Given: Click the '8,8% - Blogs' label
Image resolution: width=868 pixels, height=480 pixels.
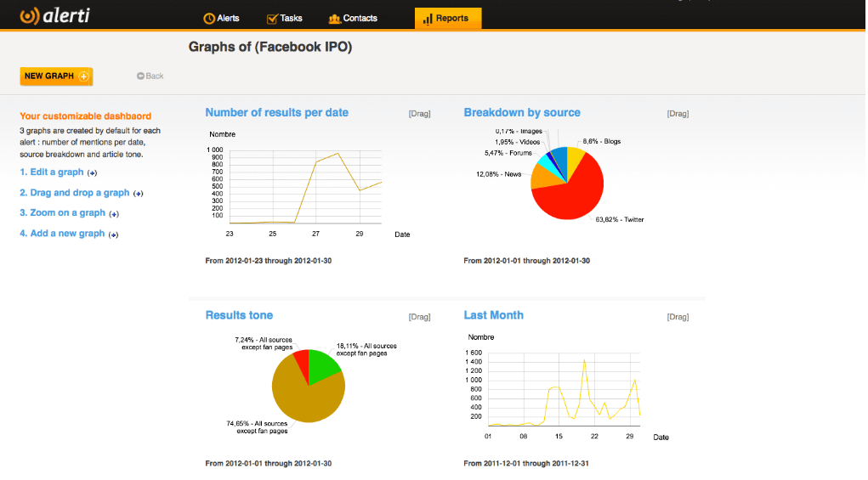Looking at the screenshot, I should (x=602, y=142).
